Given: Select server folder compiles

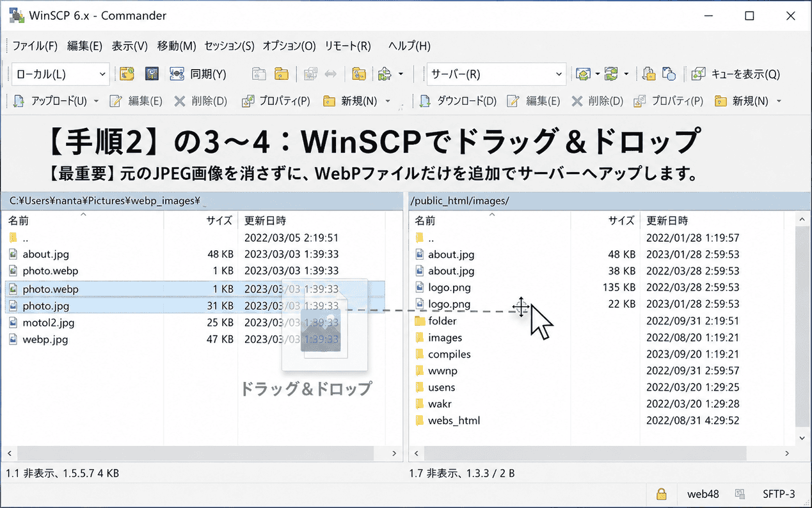Looking at the screenshot, I should pyautogui.click(x=449, y=354).
